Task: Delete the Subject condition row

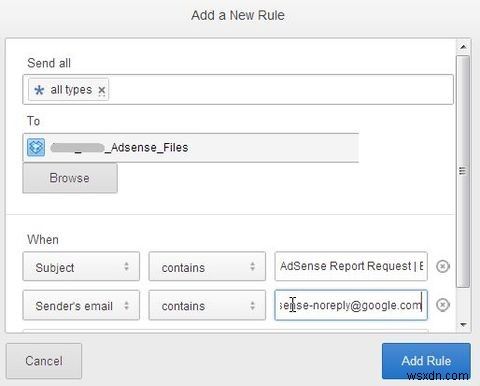Action: (443, 266)
